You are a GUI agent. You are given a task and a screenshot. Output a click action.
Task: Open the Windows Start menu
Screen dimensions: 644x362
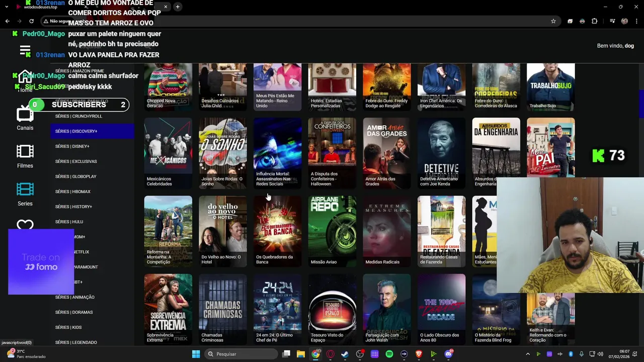click(196, 354)
